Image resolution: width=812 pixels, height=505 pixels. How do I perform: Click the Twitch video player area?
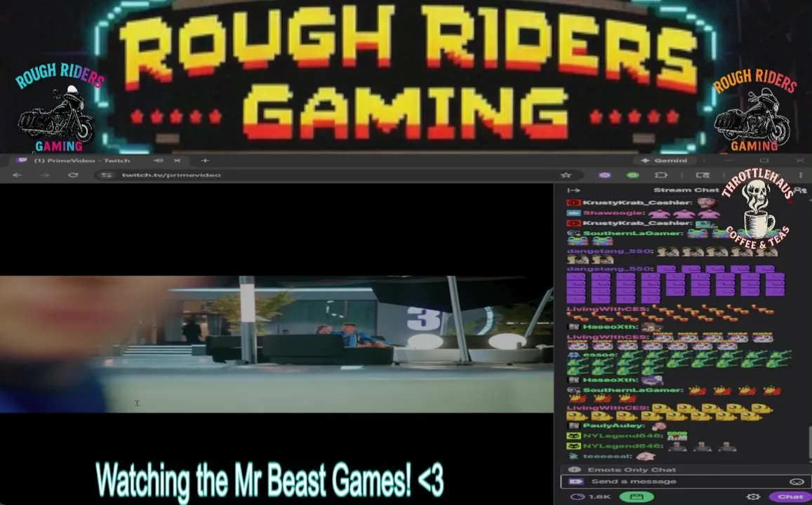277,344
